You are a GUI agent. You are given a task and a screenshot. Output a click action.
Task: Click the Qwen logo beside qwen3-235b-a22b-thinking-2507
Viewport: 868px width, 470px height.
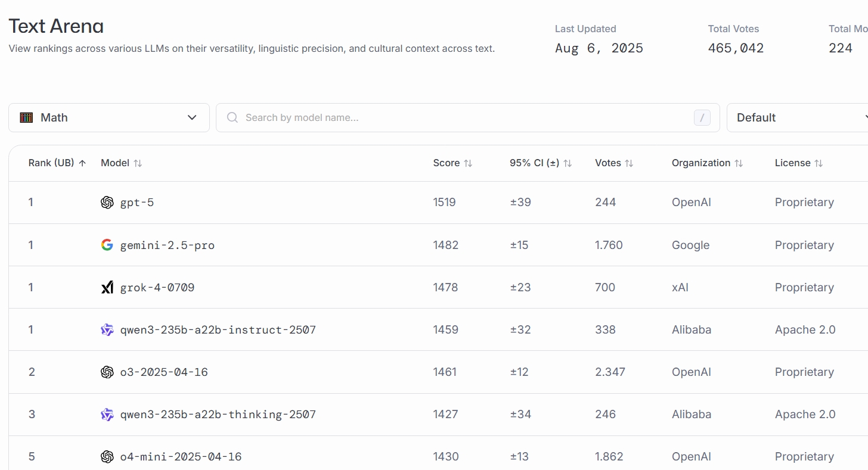pos(107,415)
